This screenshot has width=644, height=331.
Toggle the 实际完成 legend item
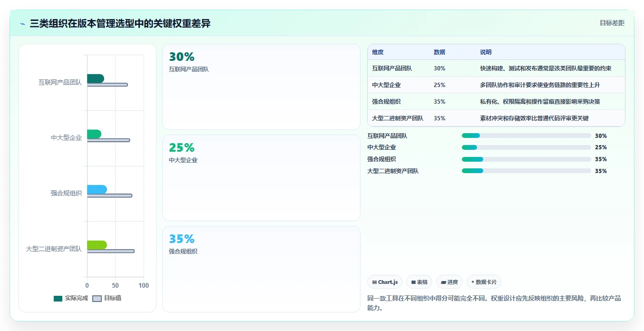click(x=71, y=298)
